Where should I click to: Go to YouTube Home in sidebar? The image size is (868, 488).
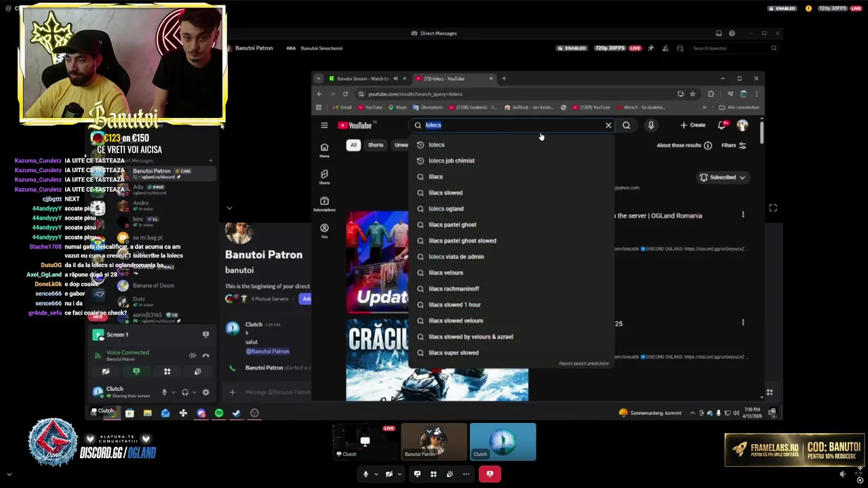click(x=324, y=150)
